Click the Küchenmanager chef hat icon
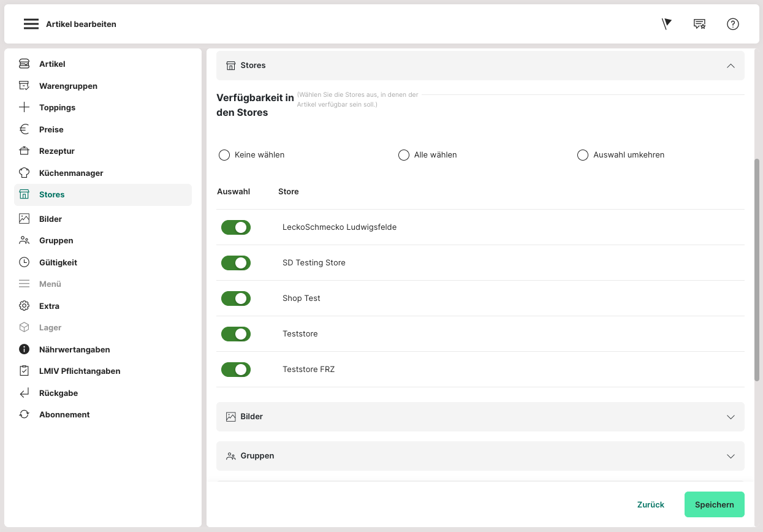This screenshot has width=763, height=532. 24,173
